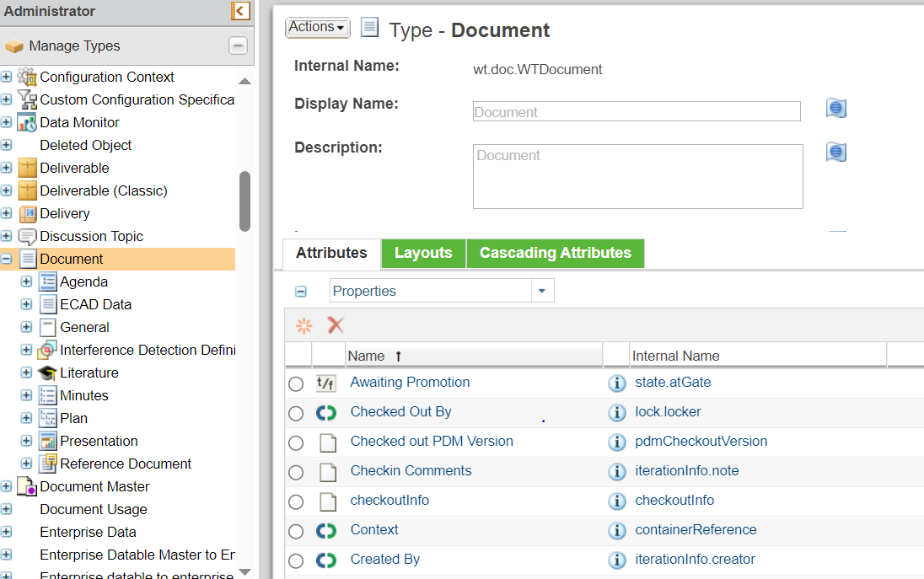Click the Display Name input field
The image size is (924, 579).
click(x=636, y=112)
